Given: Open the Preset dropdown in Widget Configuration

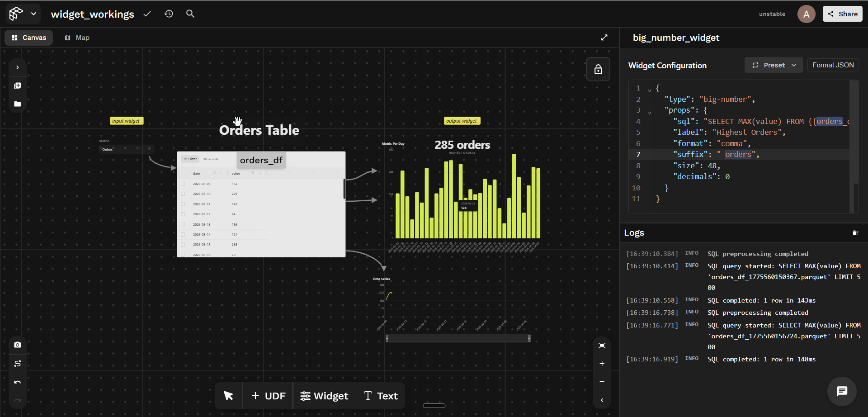Looking at the screenshot, I should click(x=773, y=65).
